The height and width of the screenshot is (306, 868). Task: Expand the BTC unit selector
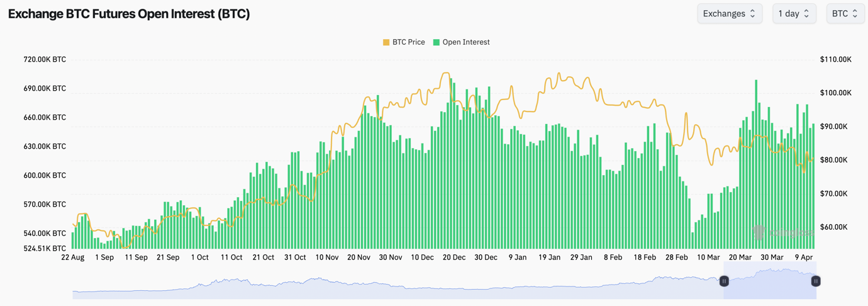844,13
